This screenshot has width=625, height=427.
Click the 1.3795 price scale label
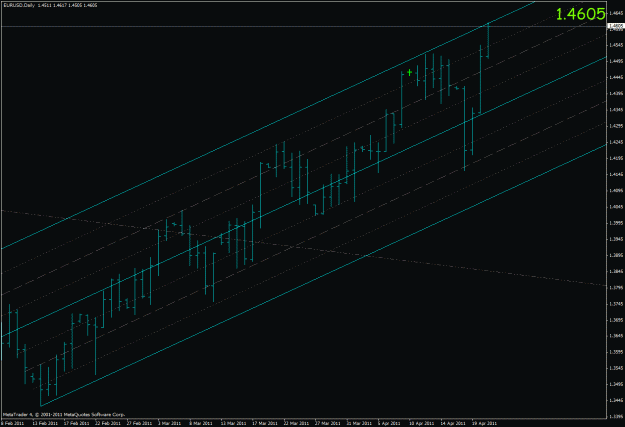[x=616, y=287]
